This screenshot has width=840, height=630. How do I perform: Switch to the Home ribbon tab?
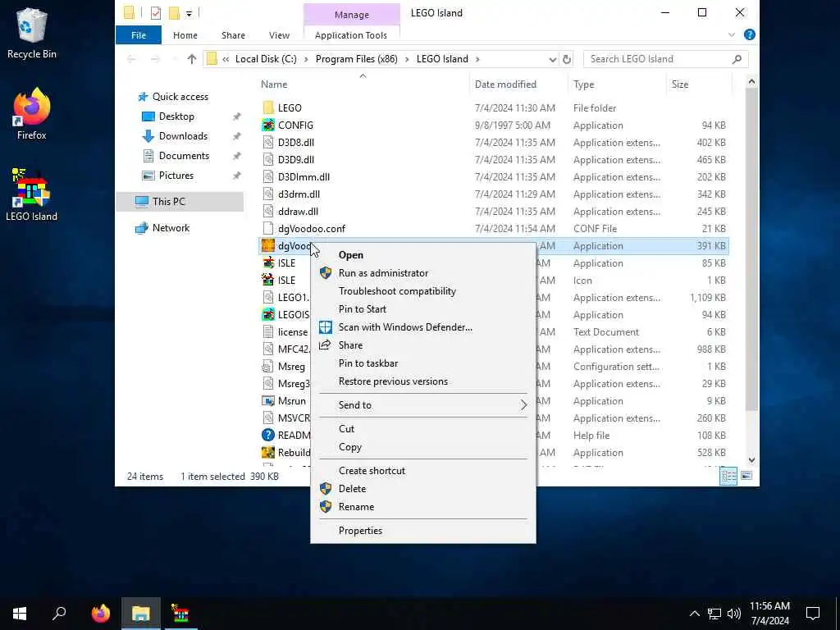pos(185,34)
